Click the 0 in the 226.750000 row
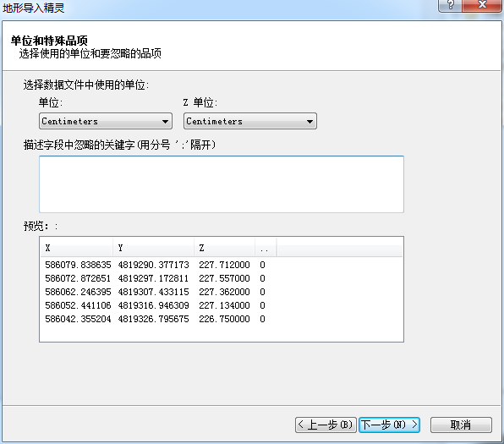Screen dimensions: 504x444 (263, 319)
